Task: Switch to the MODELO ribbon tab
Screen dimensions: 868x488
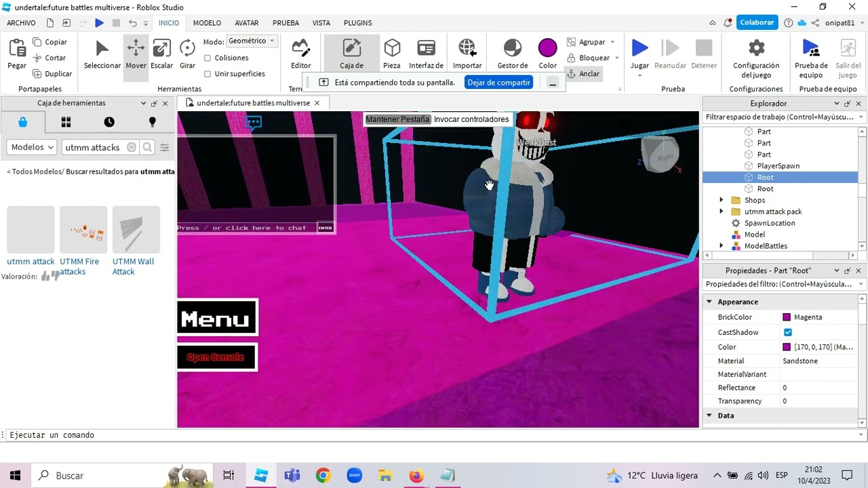Action: 207,23
